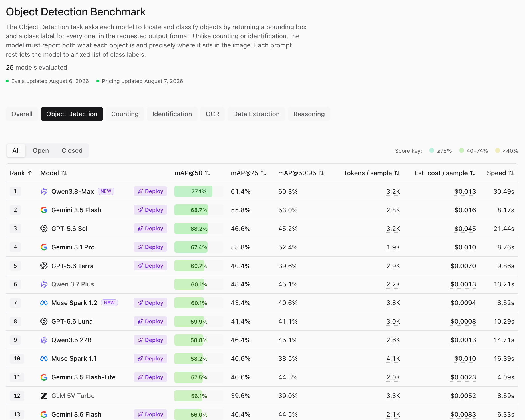Image resolution: width=525 pixels, height=420 pixels.
Task: Click the 4.1K tokens value for Muse Spark 1.1
Action: 393,359
